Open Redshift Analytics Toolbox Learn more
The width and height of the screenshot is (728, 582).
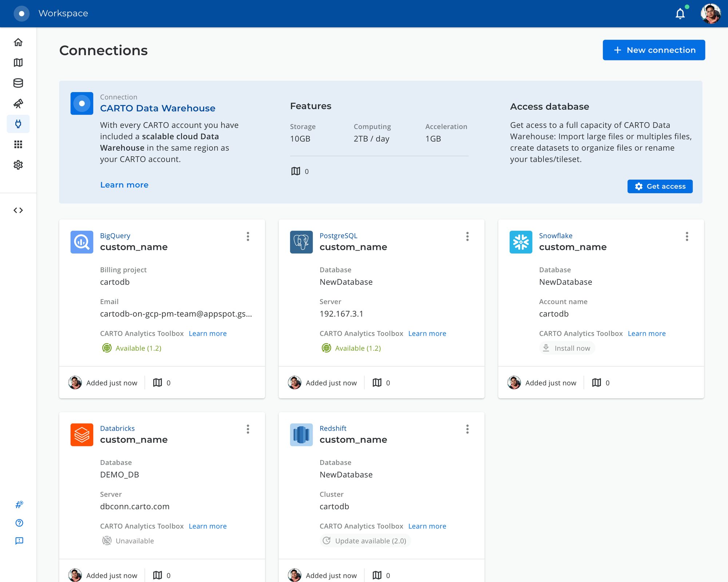coord(427,526)
